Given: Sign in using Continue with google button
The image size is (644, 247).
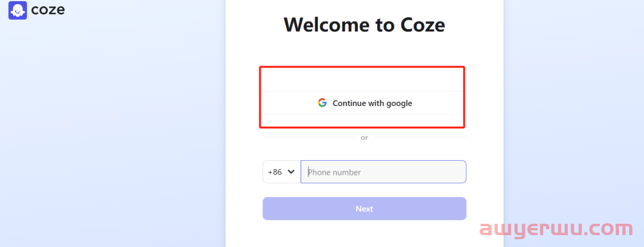Looking at the screenshot, I should coord(364,103).
